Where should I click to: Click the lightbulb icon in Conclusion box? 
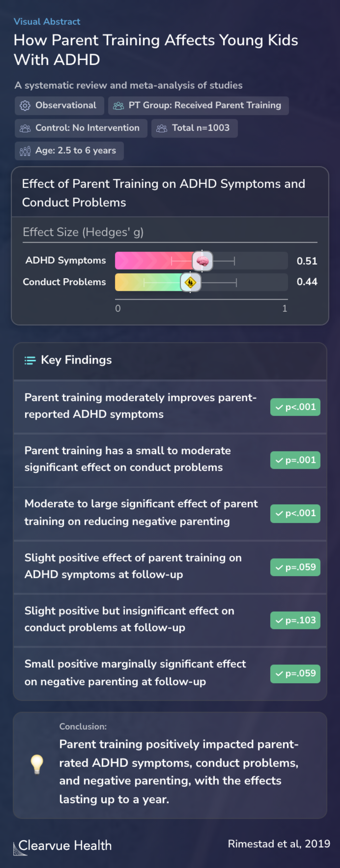(x=37, y=763)
